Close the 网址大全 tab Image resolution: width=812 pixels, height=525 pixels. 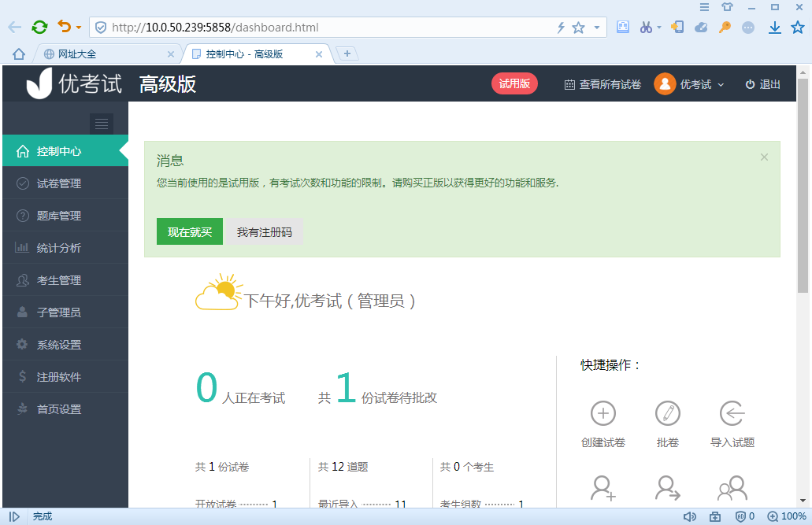pos(170,54)
